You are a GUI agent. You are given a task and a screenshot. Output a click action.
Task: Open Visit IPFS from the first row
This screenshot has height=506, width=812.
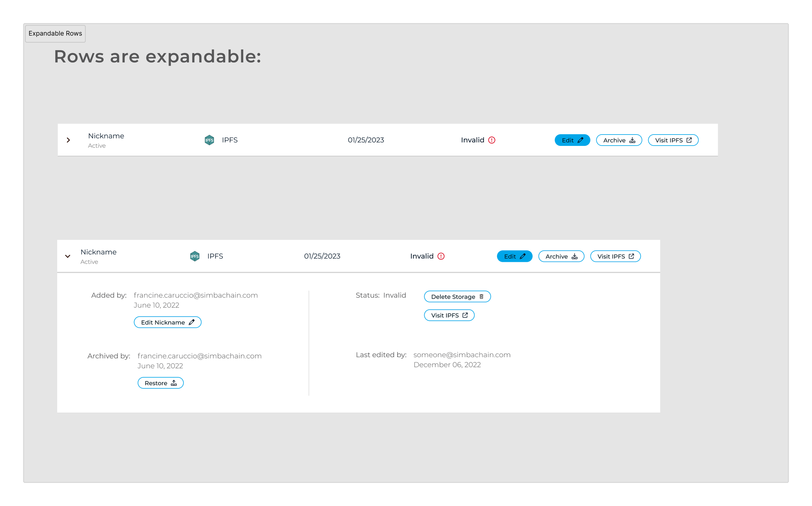pyautogui.click(x=673, y=140)
